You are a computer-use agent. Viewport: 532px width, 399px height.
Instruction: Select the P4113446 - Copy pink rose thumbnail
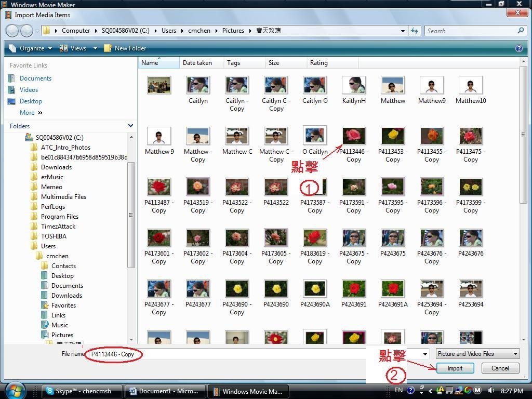tap(354, 137)
